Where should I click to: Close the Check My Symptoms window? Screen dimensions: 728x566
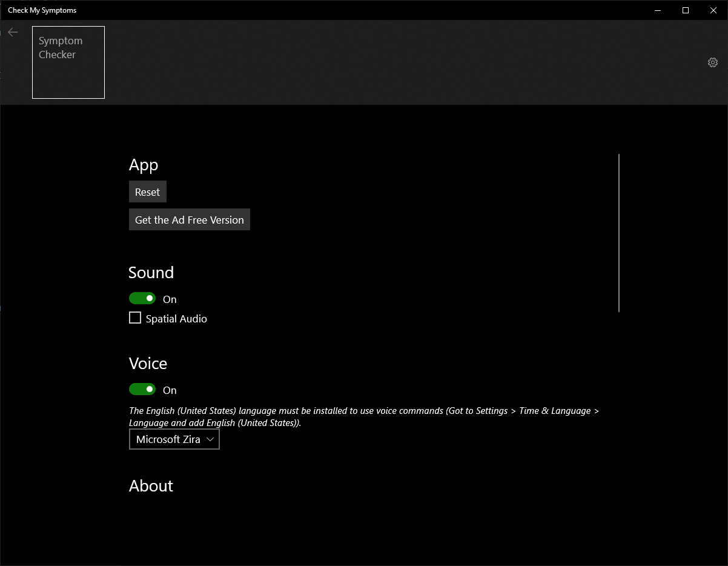[x=713, y=10]
